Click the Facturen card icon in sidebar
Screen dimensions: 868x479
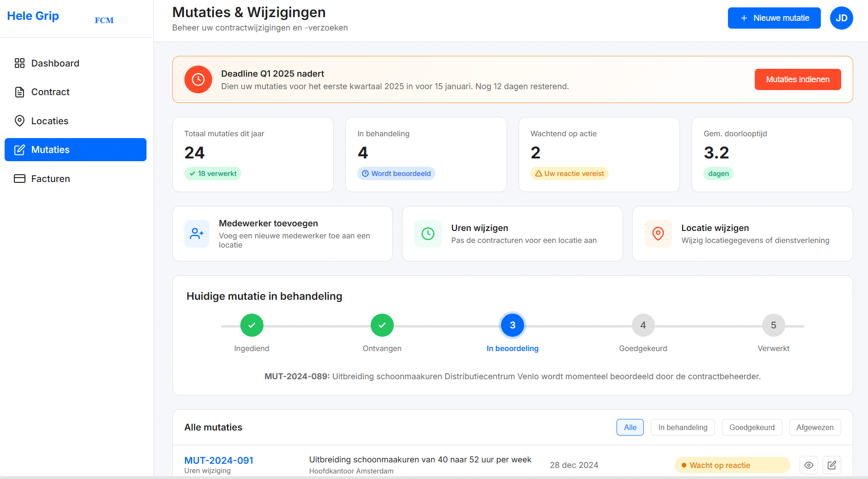[19, 179]
